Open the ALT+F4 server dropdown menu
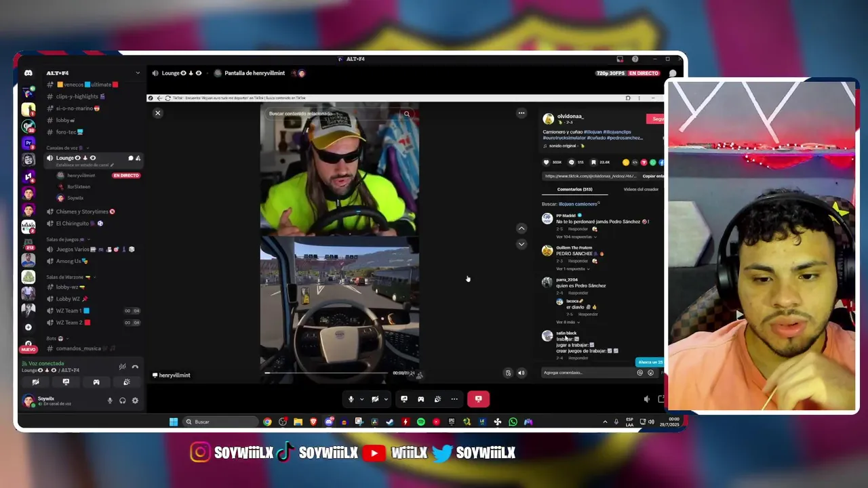Viewport: 868px width, 488px height. point(138,73)
